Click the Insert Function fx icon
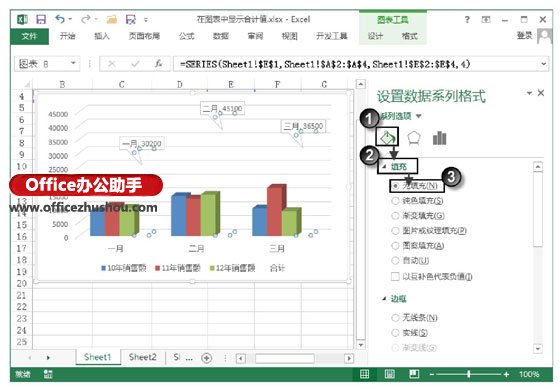The image size is (560, 389). [x=159, y=64]
